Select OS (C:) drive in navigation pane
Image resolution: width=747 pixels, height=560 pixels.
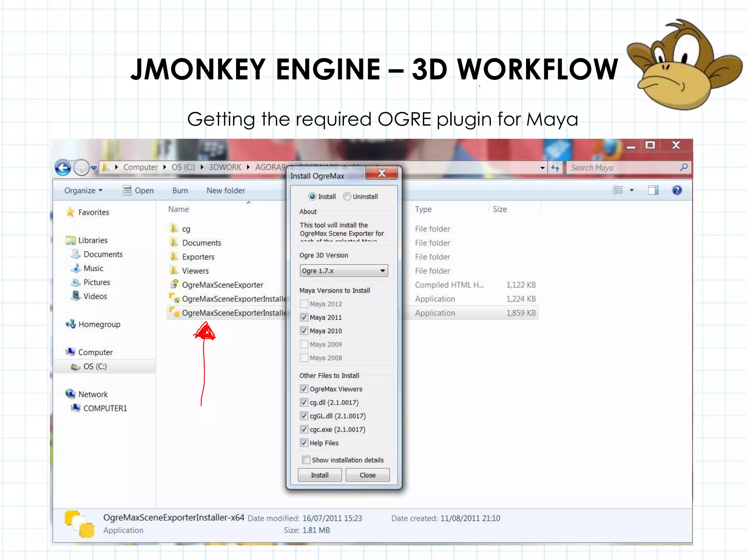[95, 366]
